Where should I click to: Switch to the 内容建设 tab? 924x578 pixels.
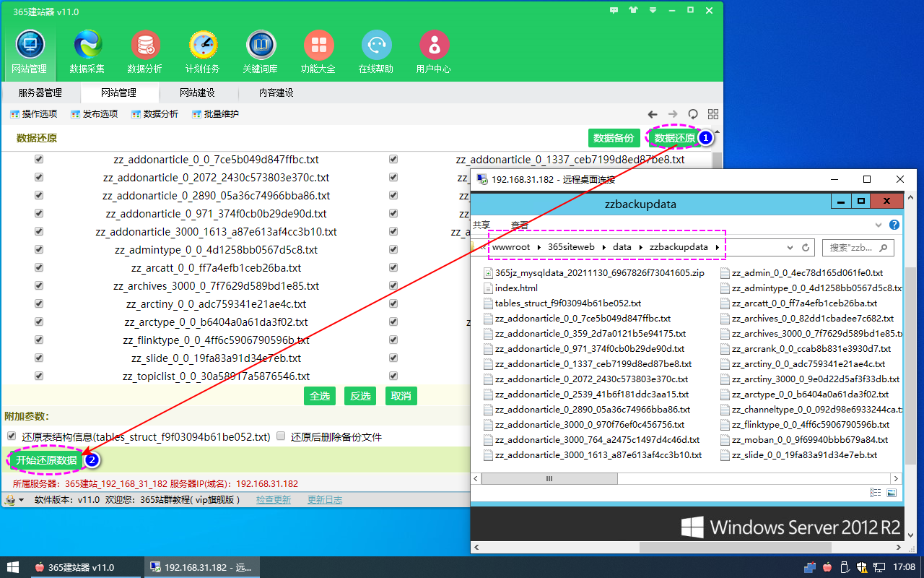[276, 92]
